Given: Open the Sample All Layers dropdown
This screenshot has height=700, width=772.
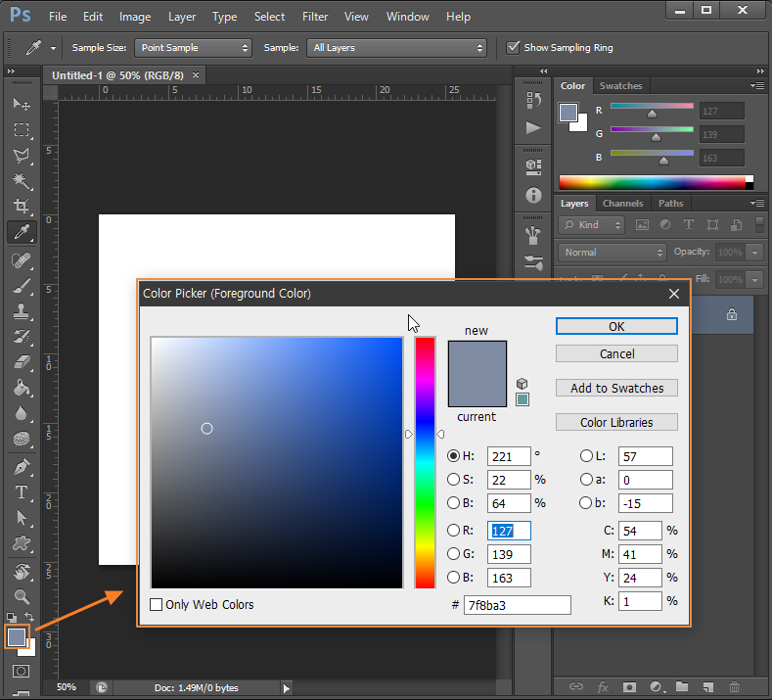Looking at the screenshot, I should (x=396, y=48).
